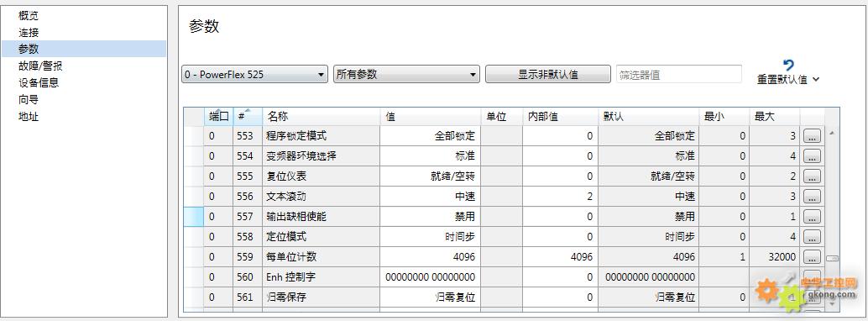Click the 最小 column header

[x=724, y=117]
